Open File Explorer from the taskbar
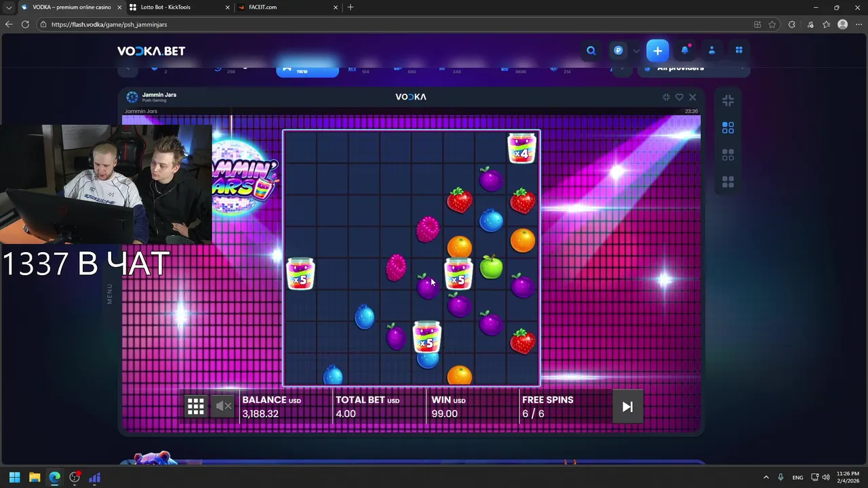 click(34, 477)
